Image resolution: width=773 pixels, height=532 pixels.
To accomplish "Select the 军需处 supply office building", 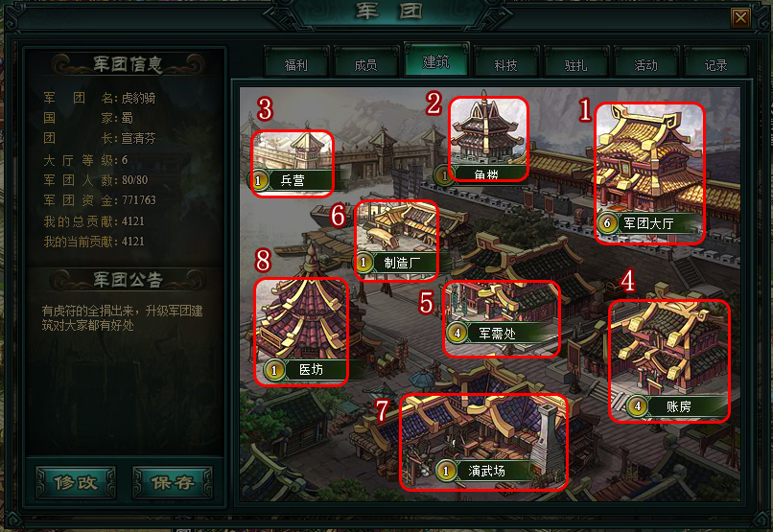I will (502, 318).
